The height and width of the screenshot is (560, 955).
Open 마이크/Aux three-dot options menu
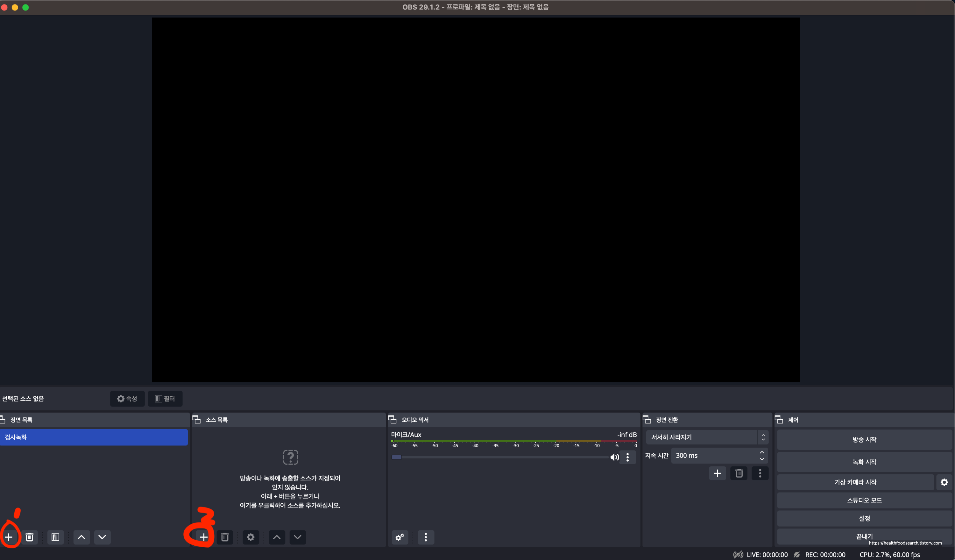tap(627, 457)
